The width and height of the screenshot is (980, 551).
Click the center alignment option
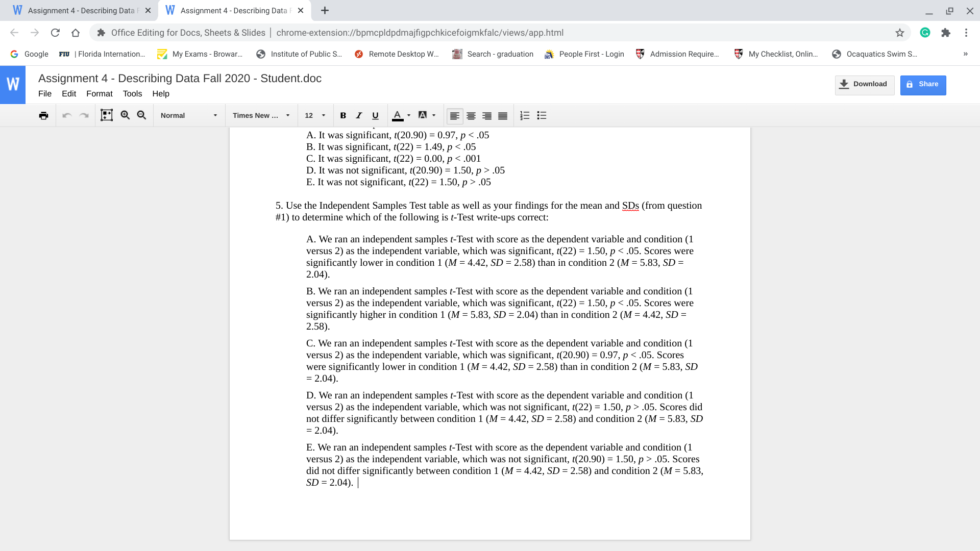point(471,116)
